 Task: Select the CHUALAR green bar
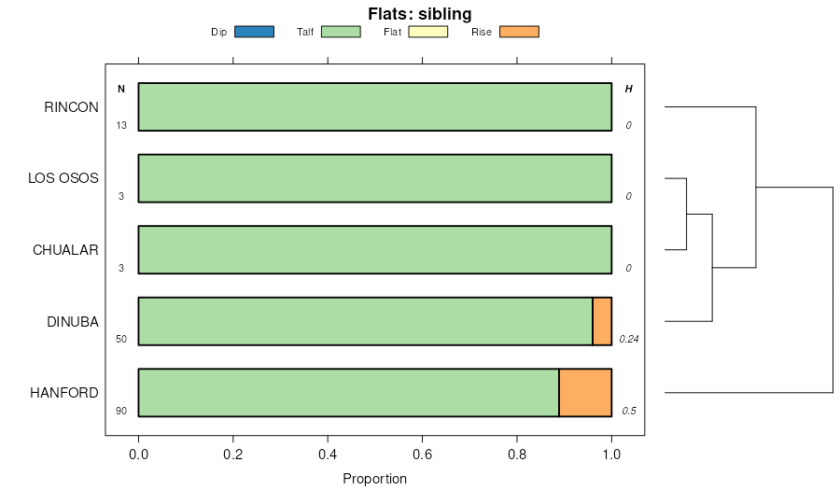click(374, 249)
